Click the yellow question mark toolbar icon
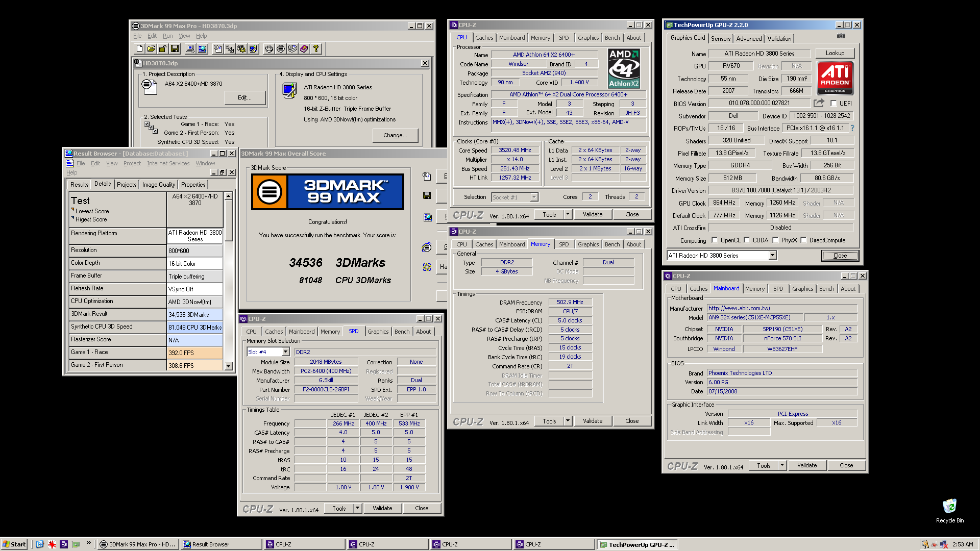The width and height of the screenshot is (980, 551). [316, 48]
